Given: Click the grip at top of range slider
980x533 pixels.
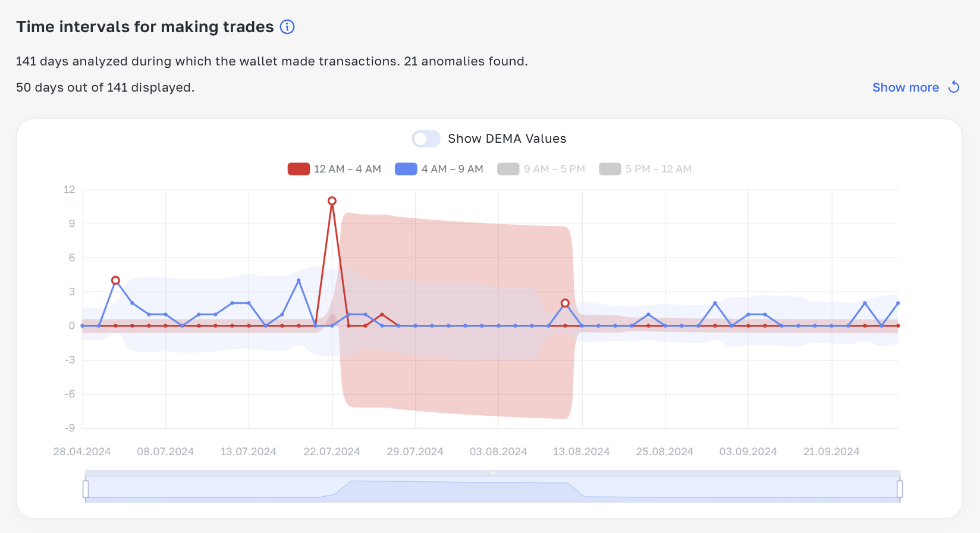Looking at the screenshot, I should click(x=493, y=473).
